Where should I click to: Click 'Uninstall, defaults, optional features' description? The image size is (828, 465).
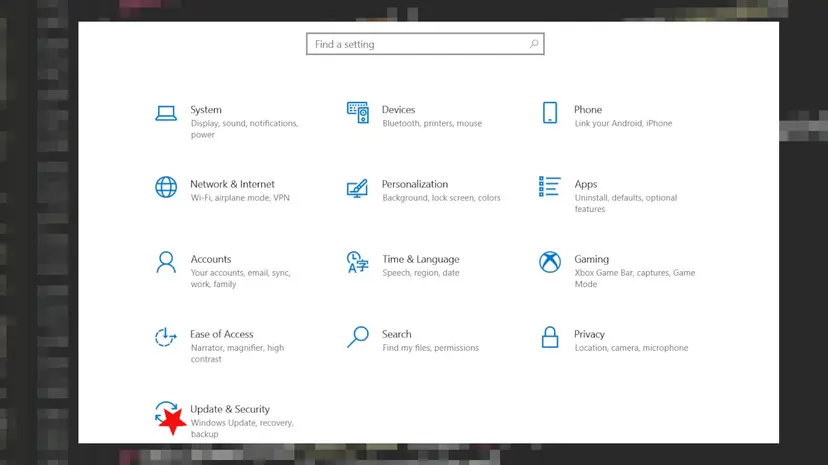point(626,203)
